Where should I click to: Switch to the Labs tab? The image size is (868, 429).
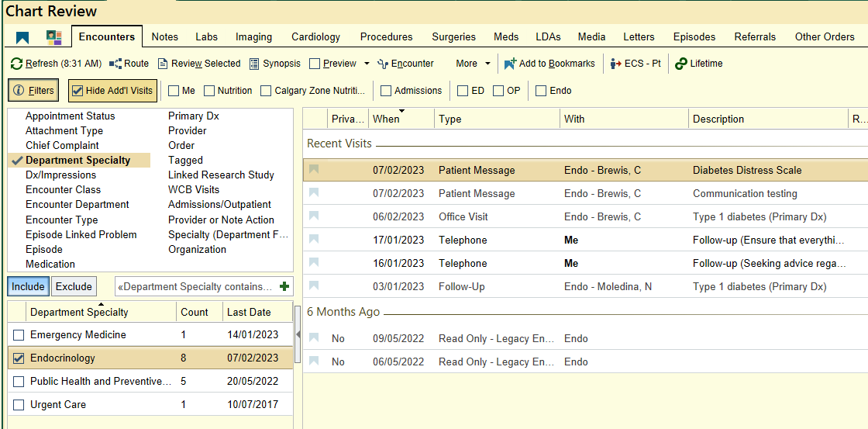(206, 37)
